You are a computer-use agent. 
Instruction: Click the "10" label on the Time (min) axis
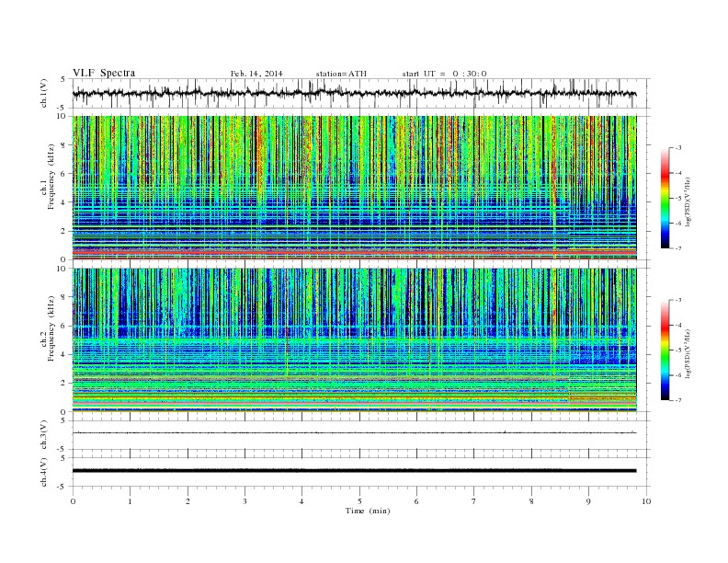(x=646, y=501)
